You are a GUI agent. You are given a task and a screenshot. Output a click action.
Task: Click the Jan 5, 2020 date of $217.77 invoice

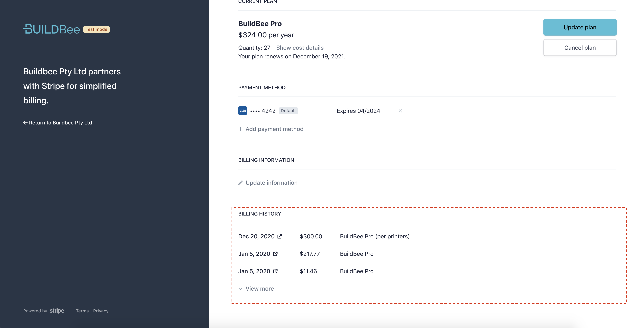254,254
